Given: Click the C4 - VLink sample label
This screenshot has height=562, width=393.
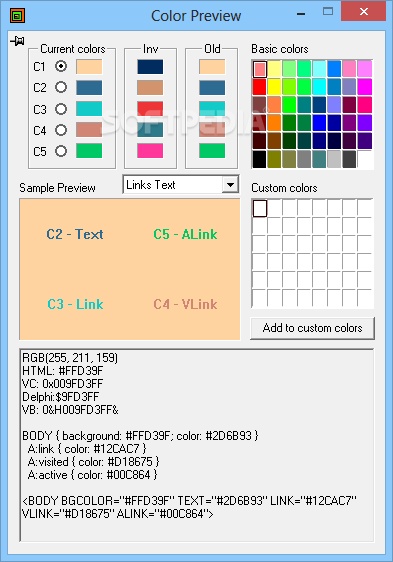Looking at the screenshot, I should 185,304.
